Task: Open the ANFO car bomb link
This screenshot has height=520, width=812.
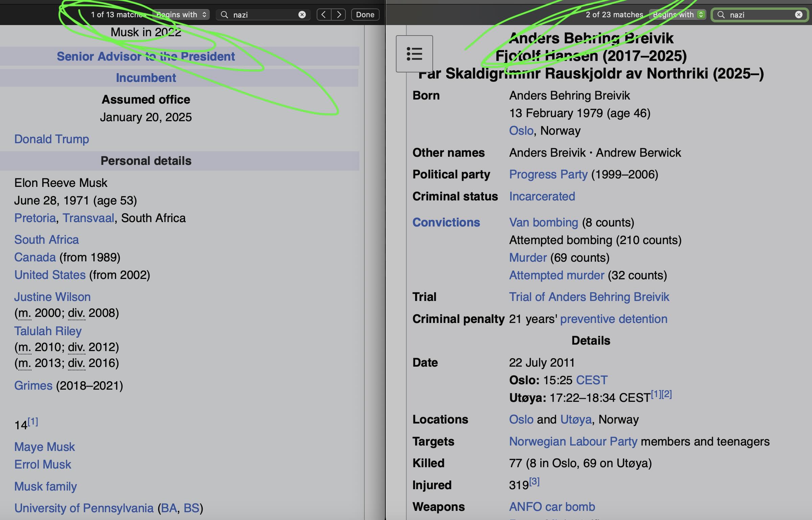Action: (552, 507)
